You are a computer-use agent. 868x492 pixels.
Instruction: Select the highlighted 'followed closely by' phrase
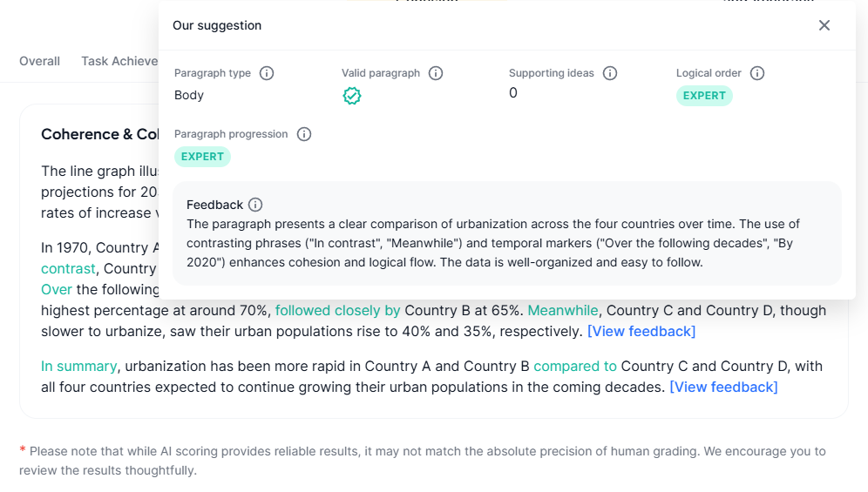[x=337, y=311]
